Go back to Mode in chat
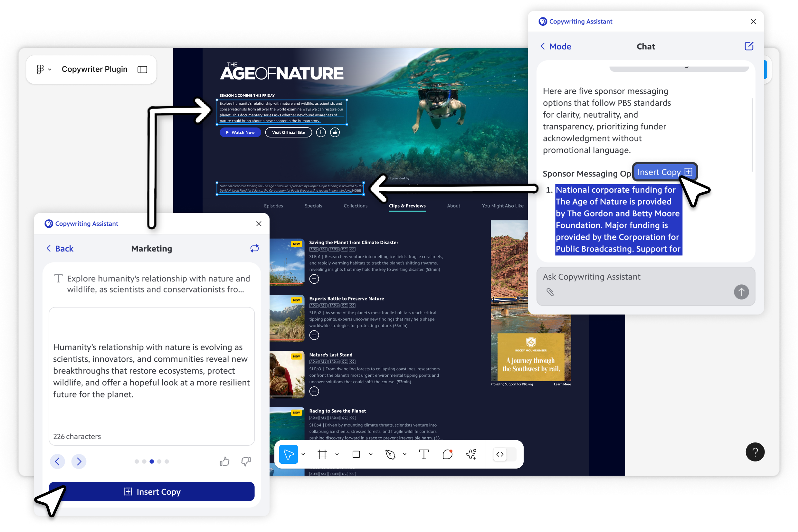This screenshot has width=798, height=532. (x=556, y=46)
